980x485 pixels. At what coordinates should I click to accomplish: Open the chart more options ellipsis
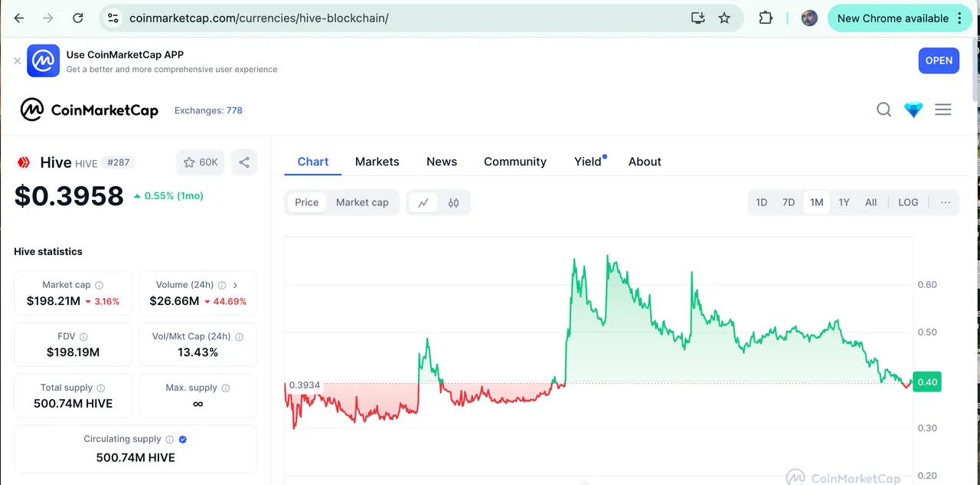click(946, 202)
